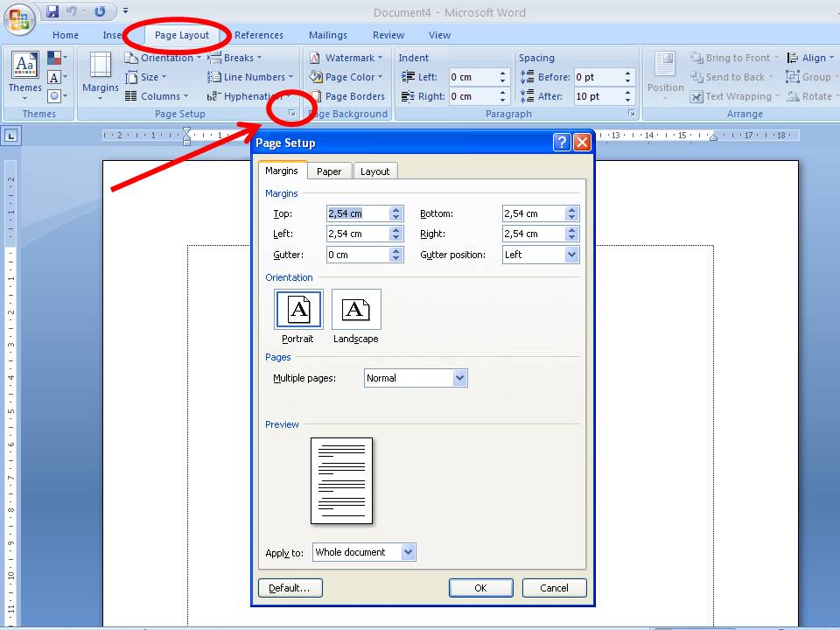840x630 pixels.
Task: Select Margins tab in Page Setup
Action: 282,171
